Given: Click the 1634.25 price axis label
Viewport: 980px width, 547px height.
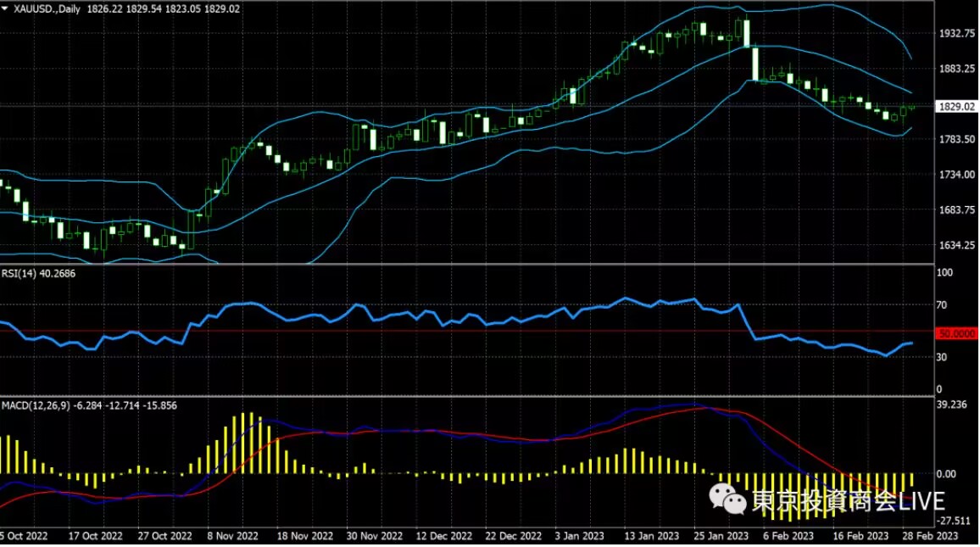Looking at the screenshot, I should (x=957, y=245).
